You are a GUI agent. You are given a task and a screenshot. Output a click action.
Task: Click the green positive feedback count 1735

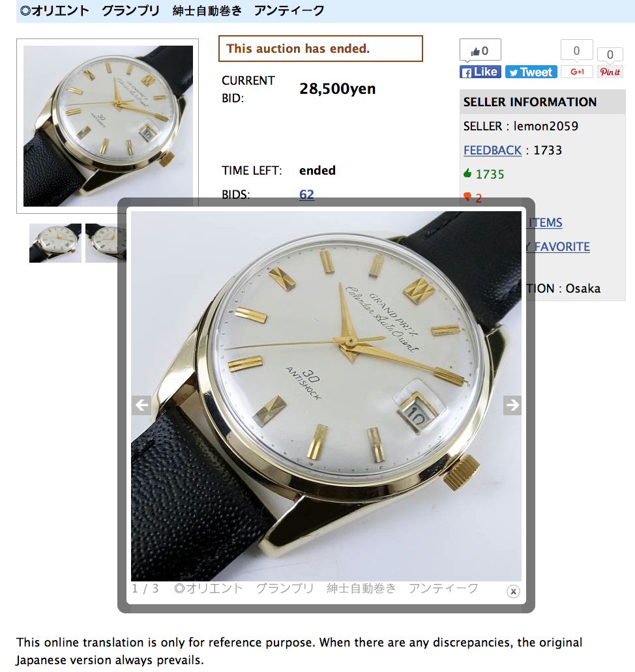490,175
